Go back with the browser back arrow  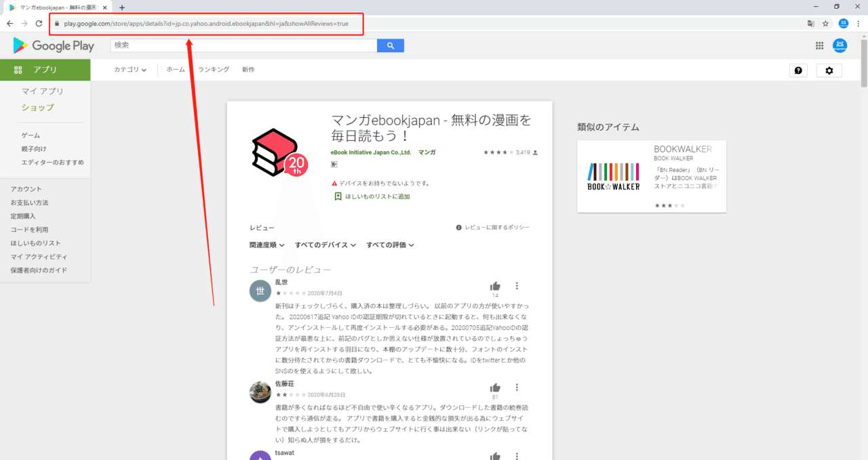pyautogui.click(x=9, y=23)
